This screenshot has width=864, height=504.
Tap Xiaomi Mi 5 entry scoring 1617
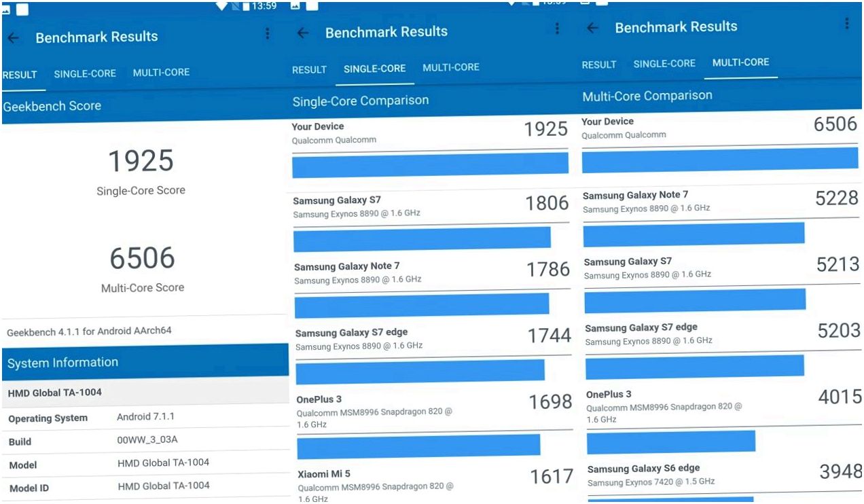click(x=435, y=485)
